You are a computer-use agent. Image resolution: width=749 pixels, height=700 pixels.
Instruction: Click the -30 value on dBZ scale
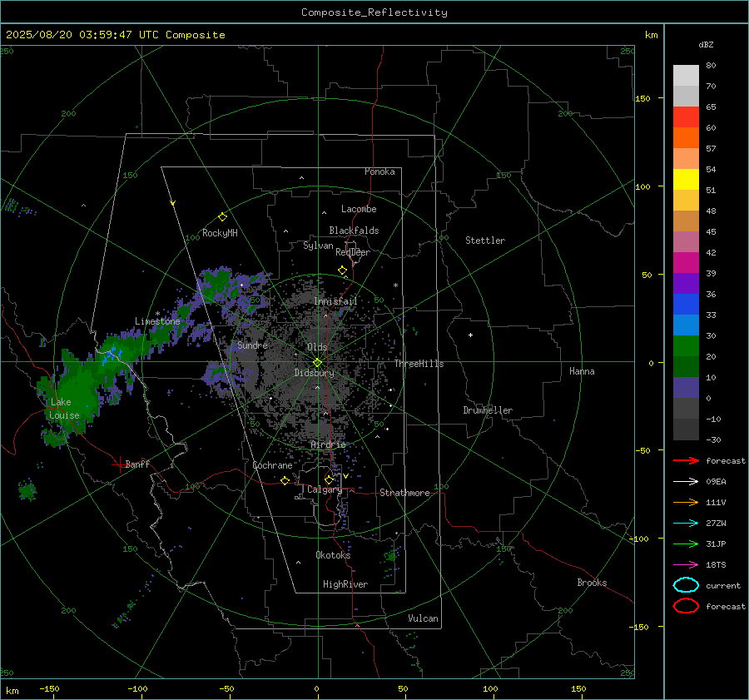(713, 439)
